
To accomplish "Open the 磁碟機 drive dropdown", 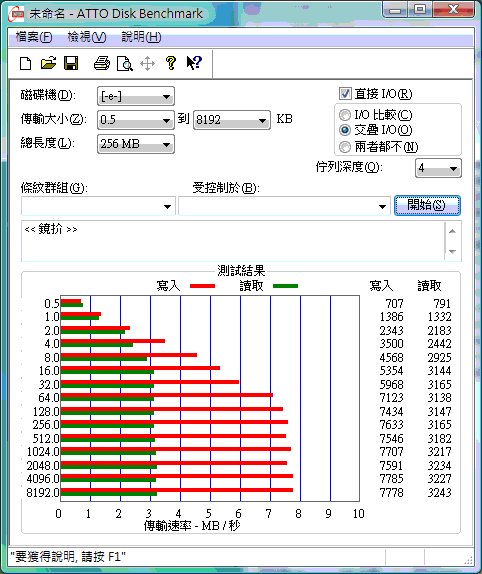I will (x=136, y=96).
